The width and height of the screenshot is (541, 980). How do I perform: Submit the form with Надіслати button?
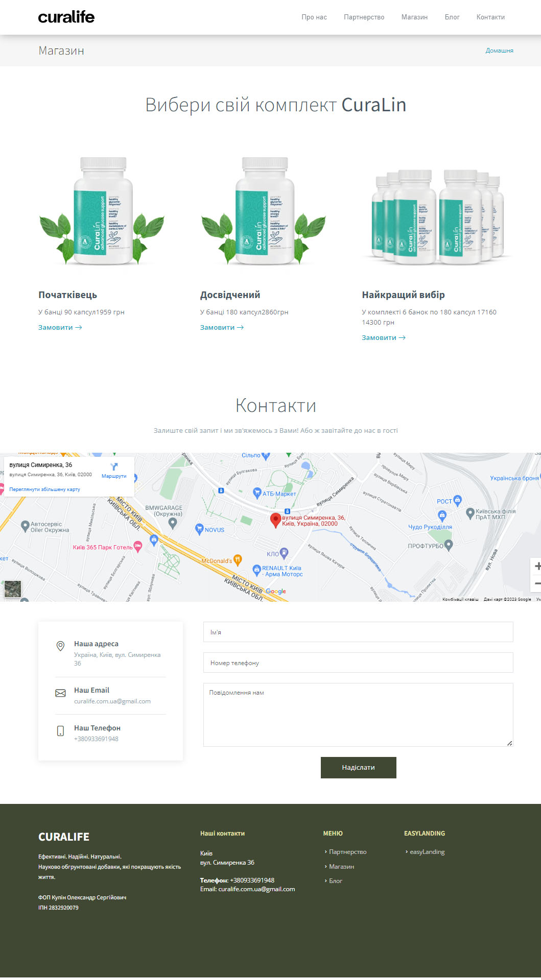point(359,768)
